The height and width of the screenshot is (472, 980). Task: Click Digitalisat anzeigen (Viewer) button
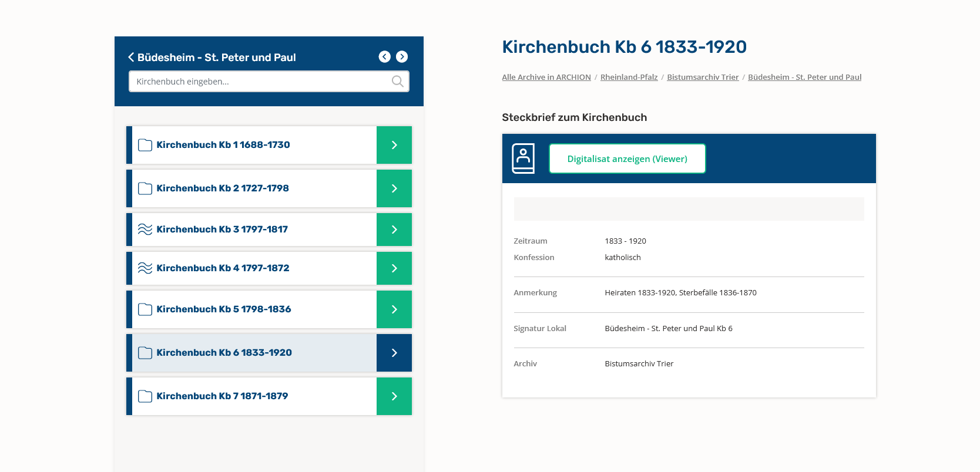pos(627,159)
